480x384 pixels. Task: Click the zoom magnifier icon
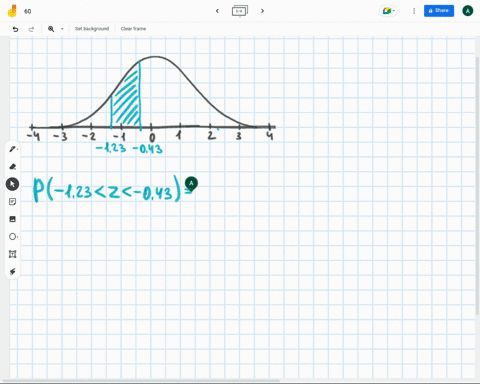coord(51,29)
